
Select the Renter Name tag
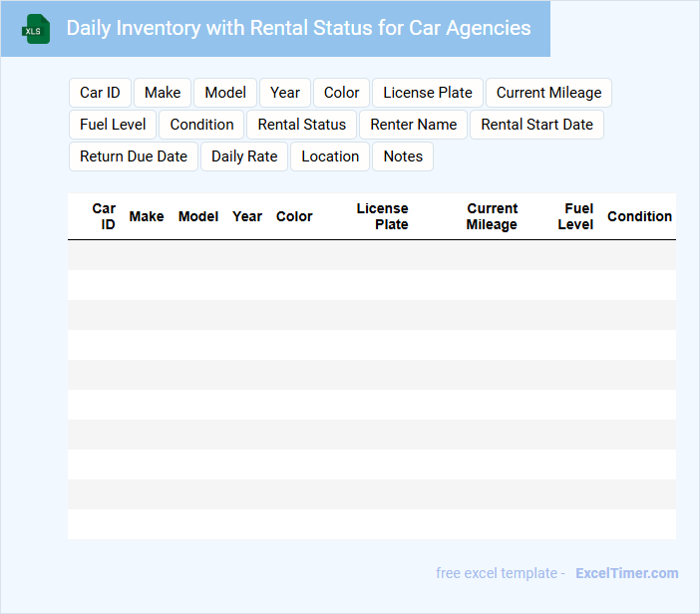[x=413, y=125]
